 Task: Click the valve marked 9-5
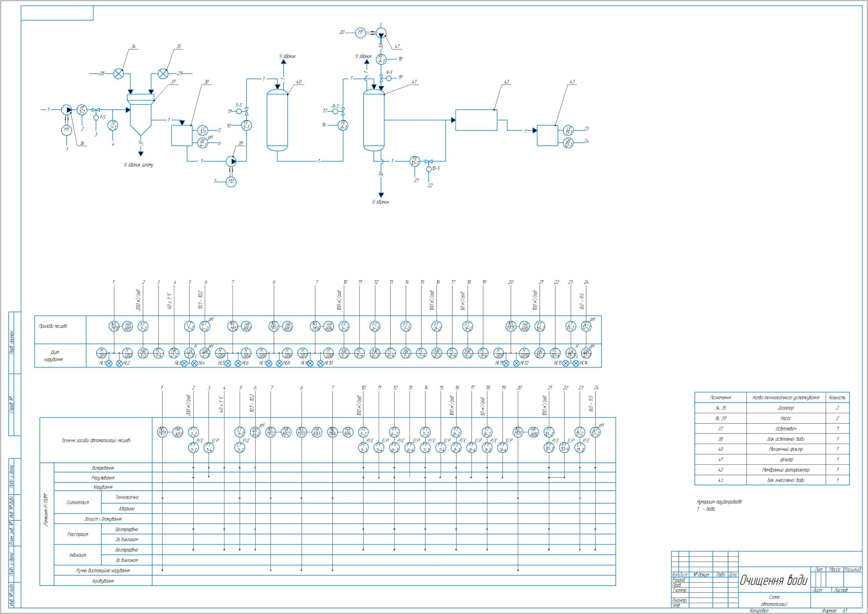(x=381, y=78)
